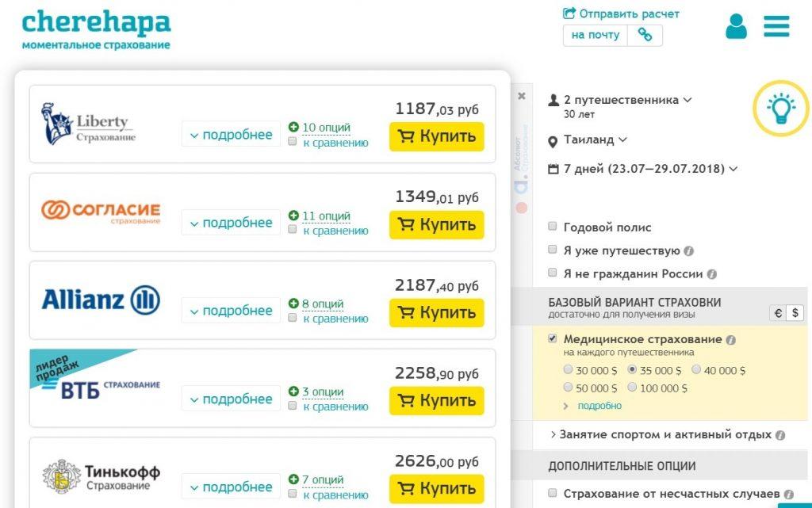
Task: Enable the 'Годовой полис' checkbox
Action: 551,226
